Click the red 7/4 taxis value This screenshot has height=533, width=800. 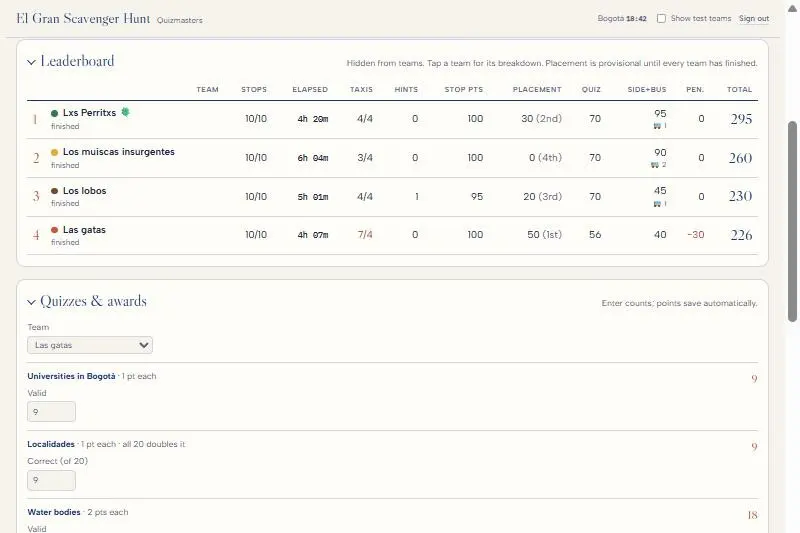(x=365, y=235)
